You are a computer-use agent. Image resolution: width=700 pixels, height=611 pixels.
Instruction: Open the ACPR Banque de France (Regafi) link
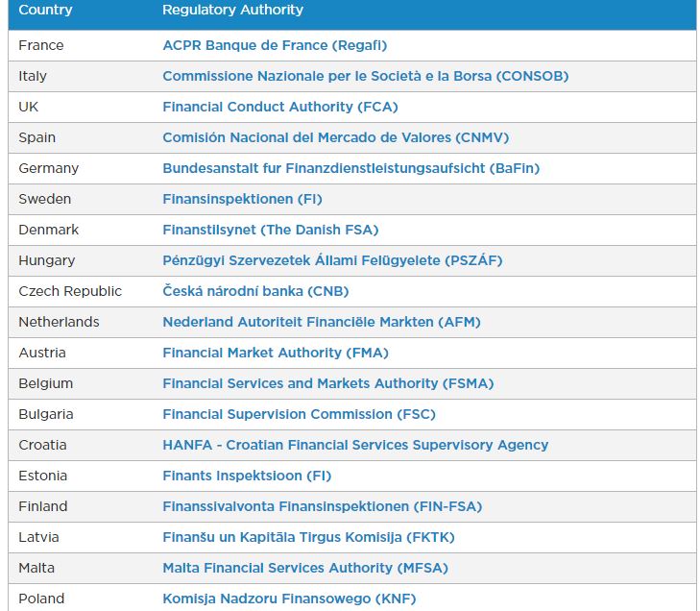pyautogui.click(x=275, y=45)
